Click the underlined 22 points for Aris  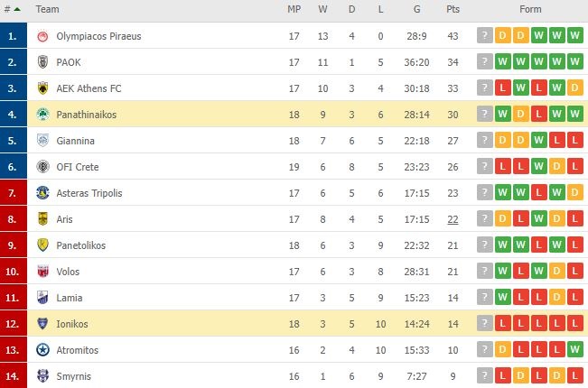click(453, 219)
